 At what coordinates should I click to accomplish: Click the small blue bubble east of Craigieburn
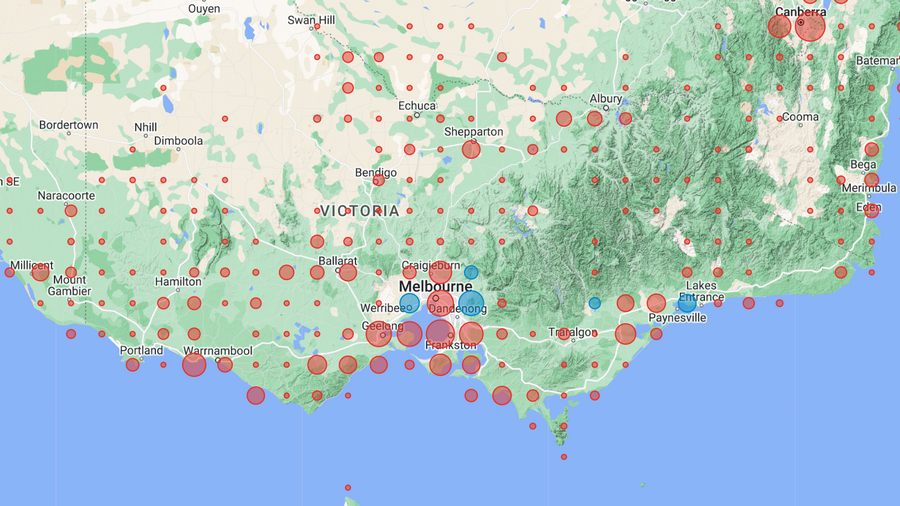pos(471,272)
